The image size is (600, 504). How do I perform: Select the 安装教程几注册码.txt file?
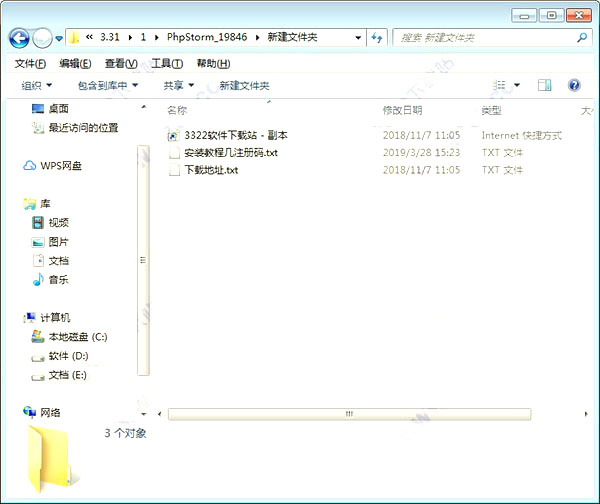click(x=231, y=153)
